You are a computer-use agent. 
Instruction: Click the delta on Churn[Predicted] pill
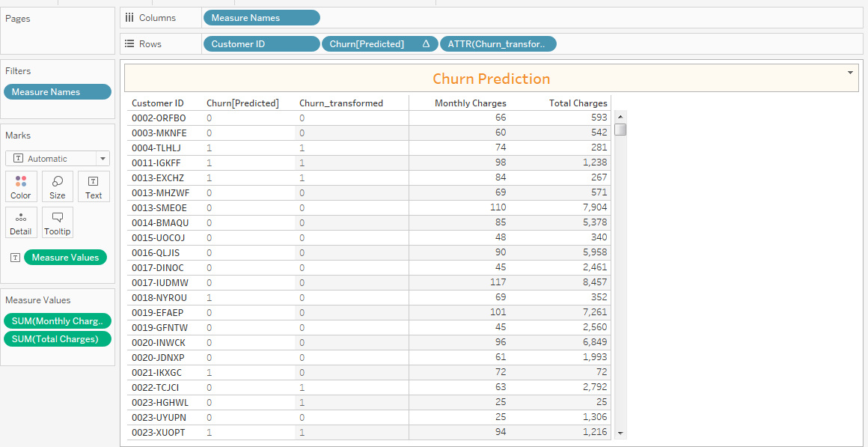(426, 44)
